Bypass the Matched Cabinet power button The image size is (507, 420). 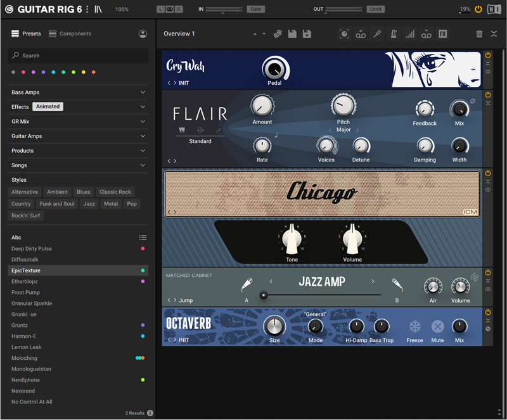coord(488,272)
